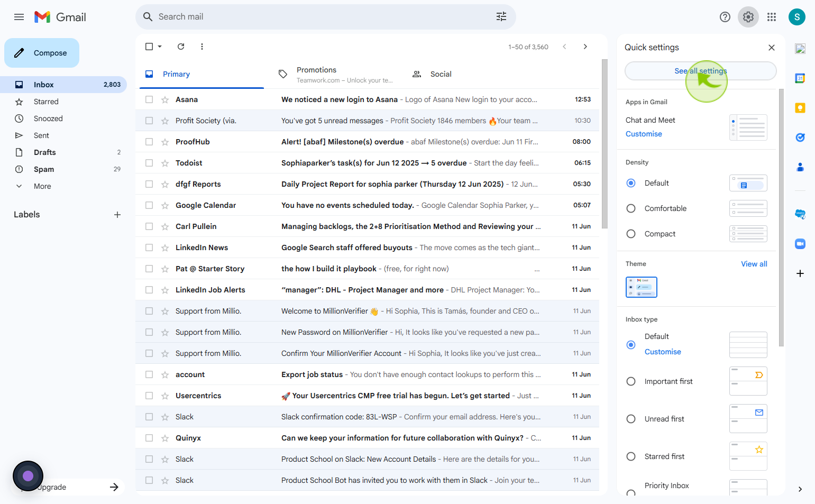Open the Spam folder

(x=63, y=169)
